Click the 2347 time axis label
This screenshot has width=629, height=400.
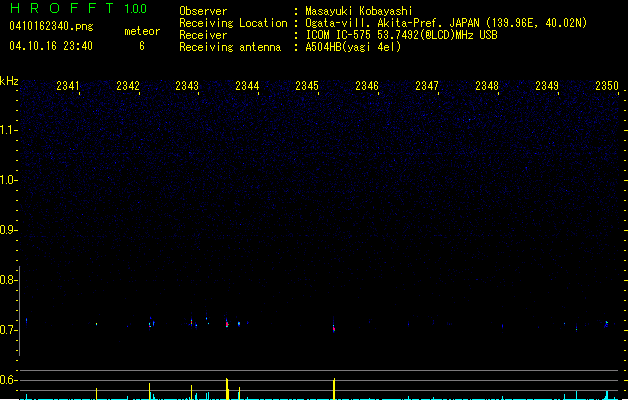coord(427,86)
